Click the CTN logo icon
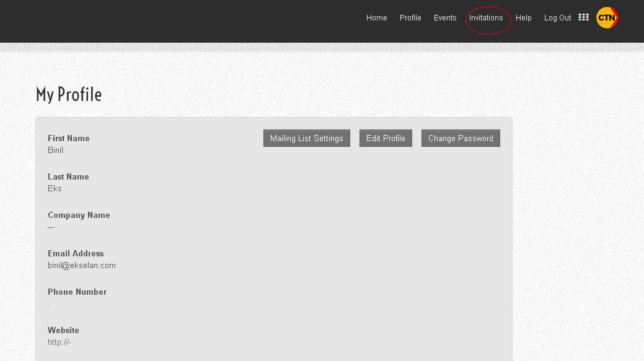Viewport: 644px width, 361px height. pos(607,18)
